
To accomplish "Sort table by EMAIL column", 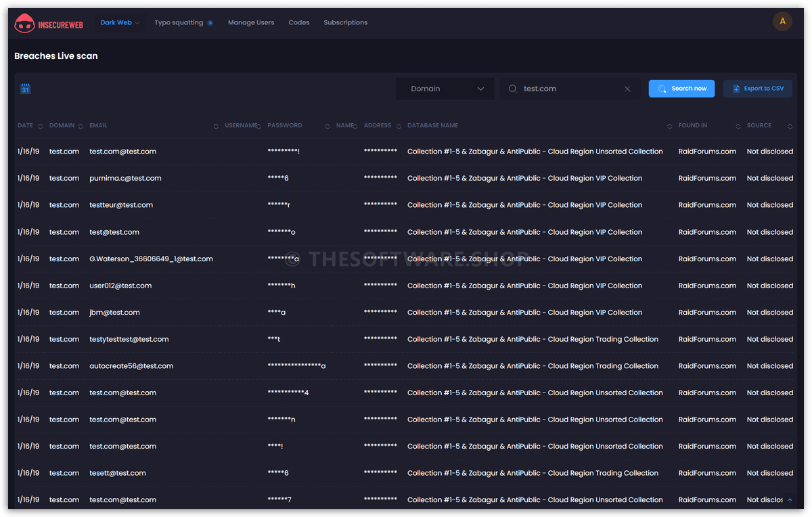I will [216, 126].
